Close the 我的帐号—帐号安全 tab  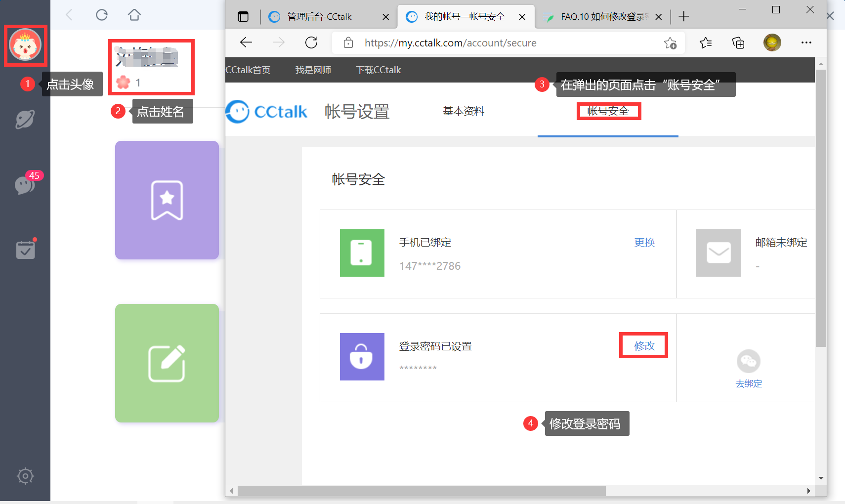522,17
